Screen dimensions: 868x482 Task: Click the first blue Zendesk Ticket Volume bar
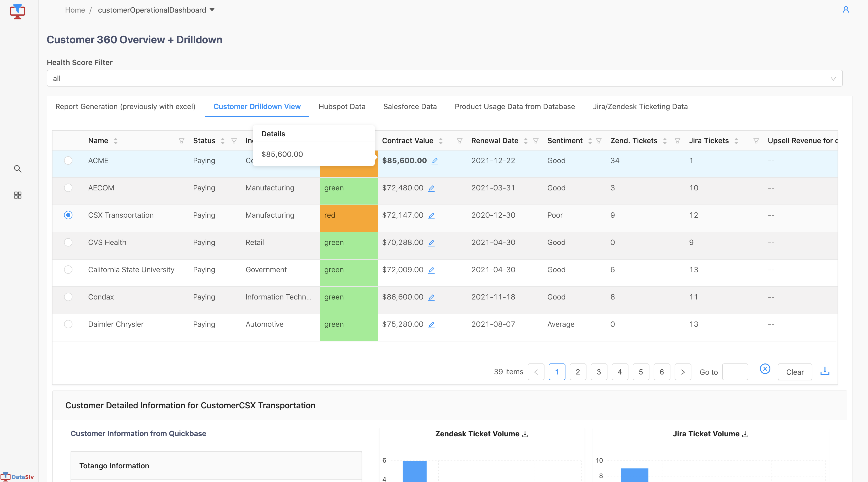[x=415, y=471]
